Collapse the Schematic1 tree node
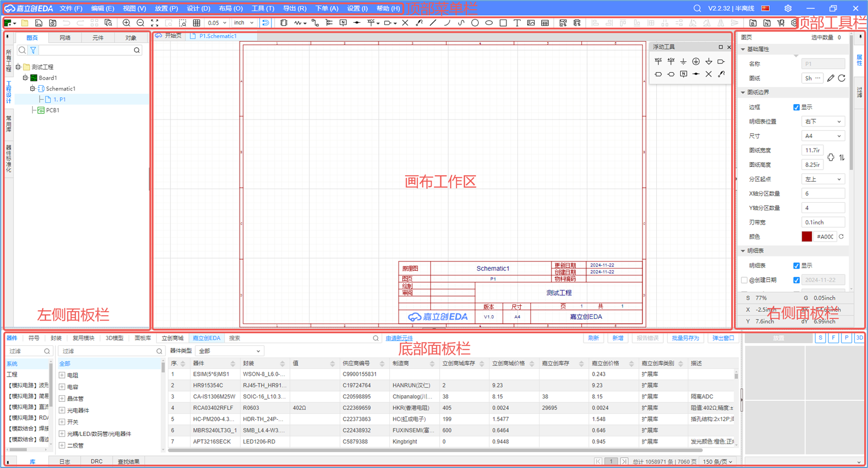This screenshot has height=468, width=868. (x=33, y=89)
